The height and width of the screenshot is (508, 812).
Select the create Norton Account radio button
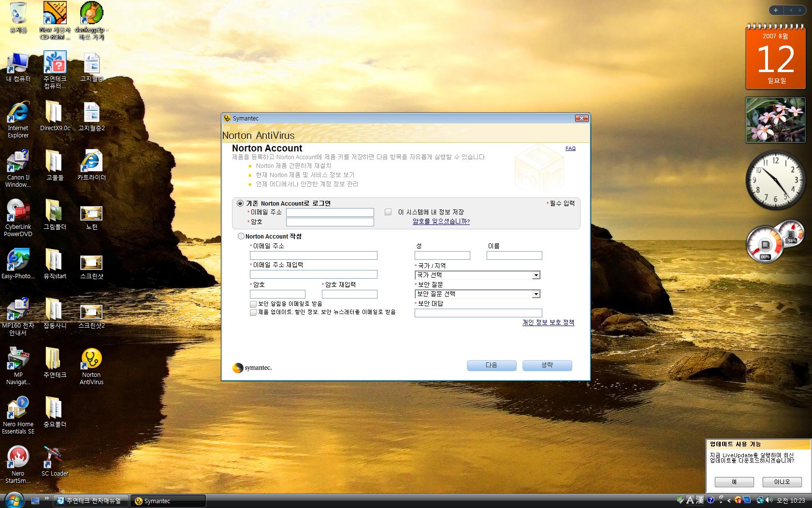pos(241,236)
